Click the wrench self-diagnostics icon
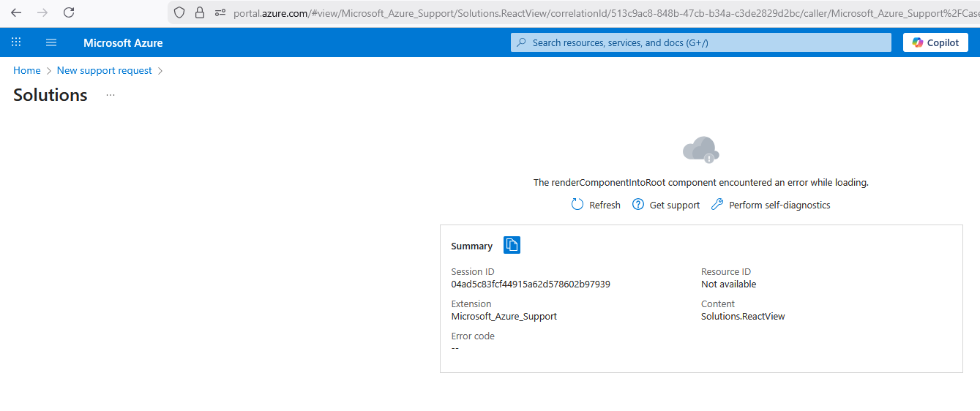This screenshot has width=980, height=411. coord(717,205)
